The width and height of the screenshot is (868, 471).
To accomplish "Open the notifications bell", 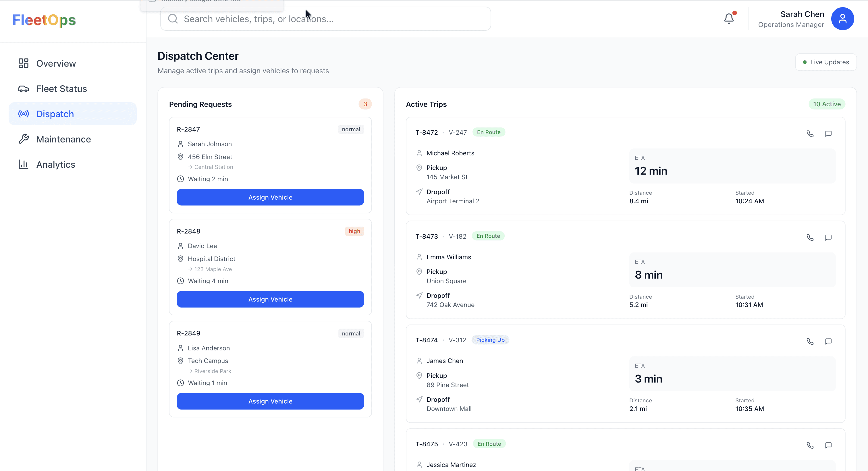I will [729, 18].
